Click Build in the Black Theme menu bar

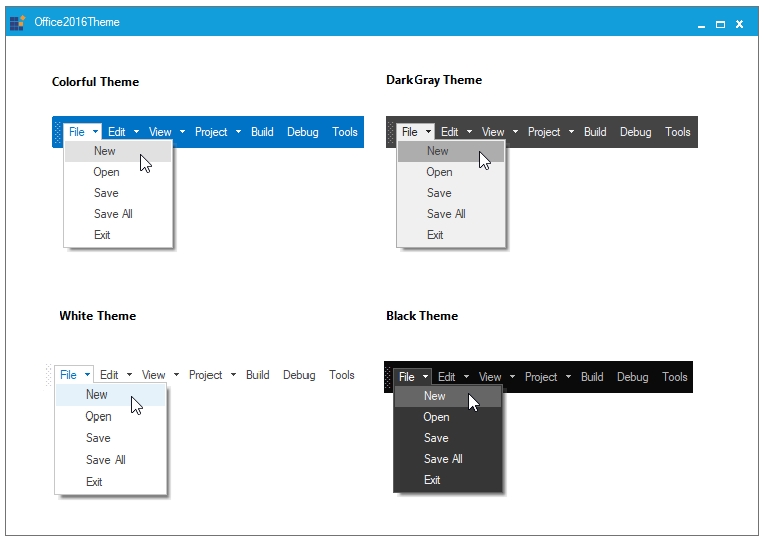coord(592,377)
